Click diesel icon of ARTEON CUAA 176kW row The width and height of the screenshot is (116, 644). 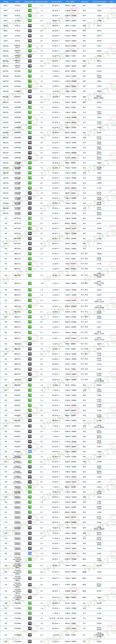click(30, 239)
